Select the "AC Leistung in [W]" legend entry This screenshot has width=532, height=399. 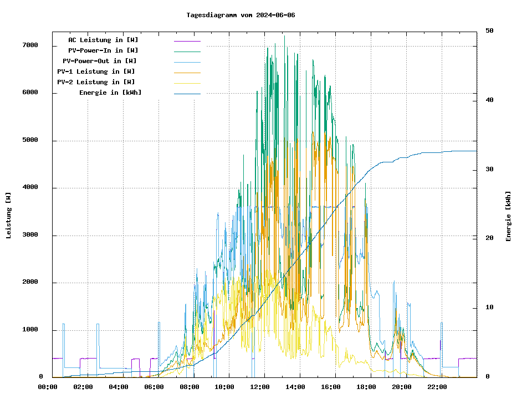pyautogui.click(x=103, y=40)
